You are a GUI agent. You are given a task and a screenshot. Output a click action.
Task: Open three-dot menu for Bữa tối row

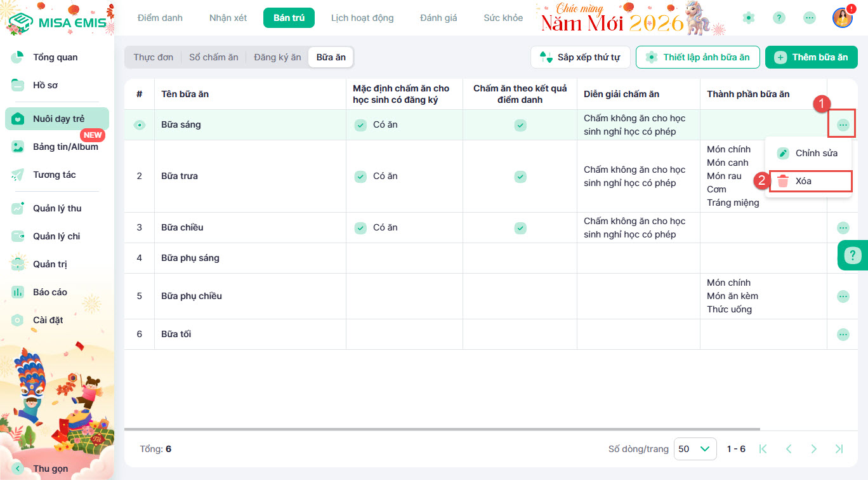pos(843,334)
